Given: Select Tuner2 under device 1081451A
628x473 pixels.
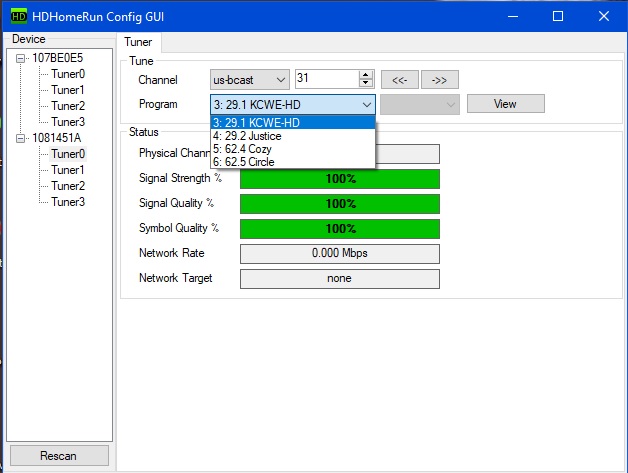Looking at the screenshot, I should (x=68, y=186).
